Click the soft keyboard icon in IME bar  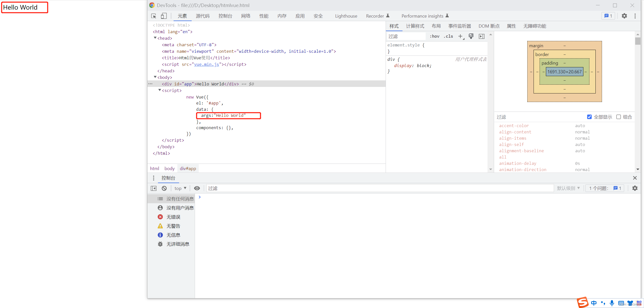coord(621,303)
